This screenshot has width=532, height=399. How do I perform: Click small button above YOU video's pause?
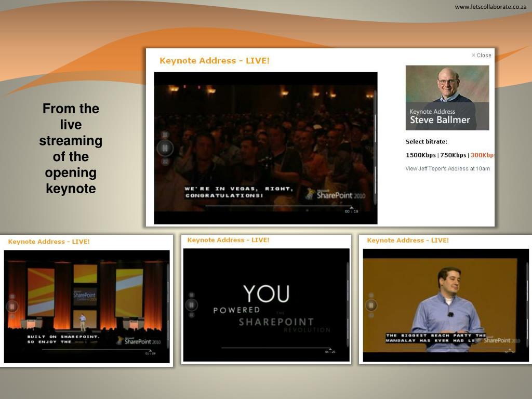click(191, 295)
